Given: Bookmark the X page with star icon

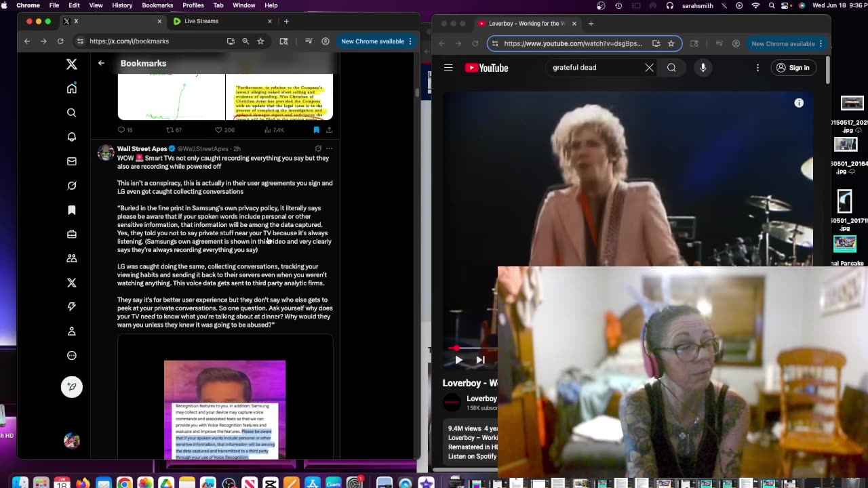Looking at the screenshot, I should click(260, 41).
